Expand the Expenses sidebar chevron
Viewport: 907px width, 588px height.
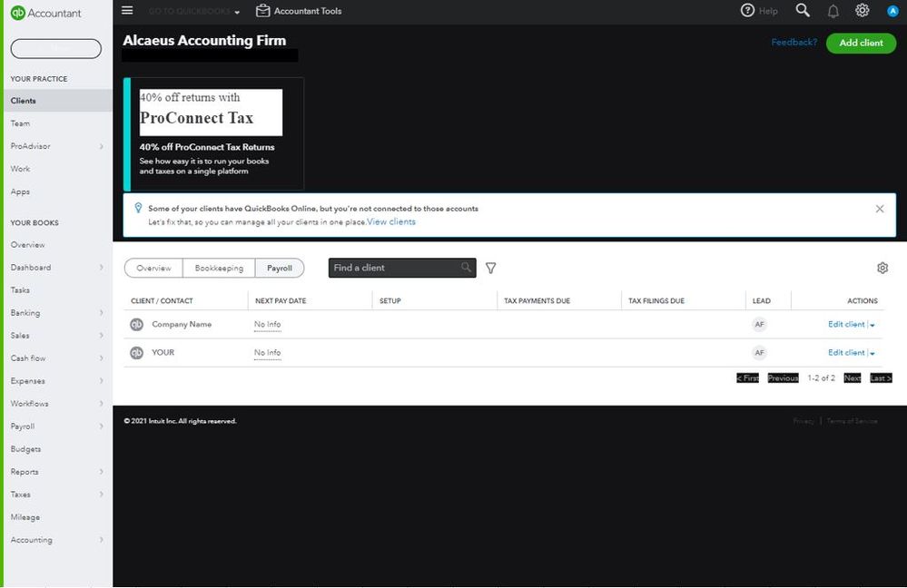101,380
